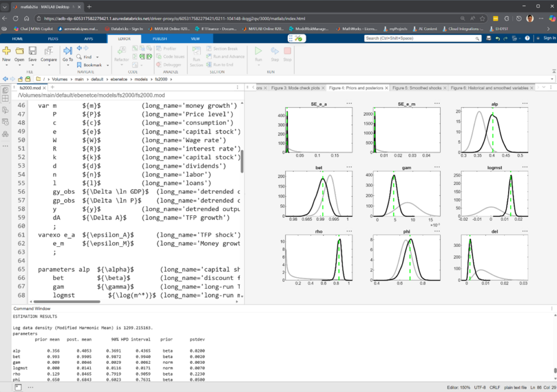Click the Stop icon in the RUN section
The width and height of the screenshot is (557, 392).
[287, 51]
